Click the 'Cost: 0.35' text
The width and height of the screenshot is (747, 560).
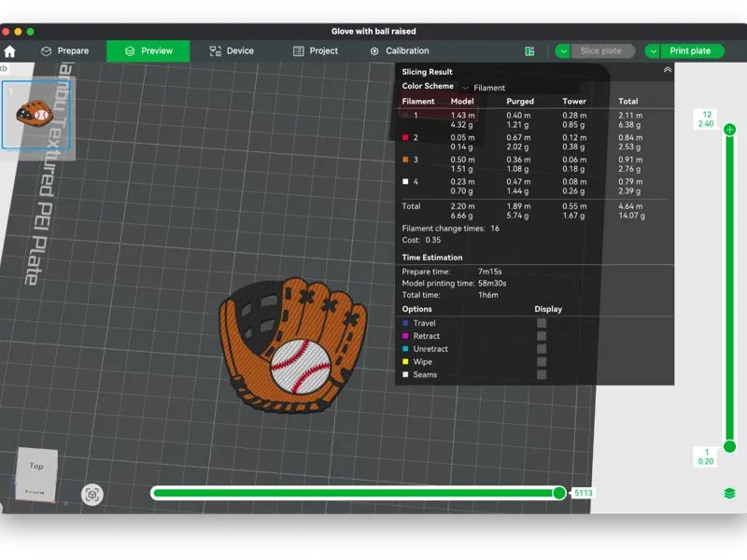(421, 240)
